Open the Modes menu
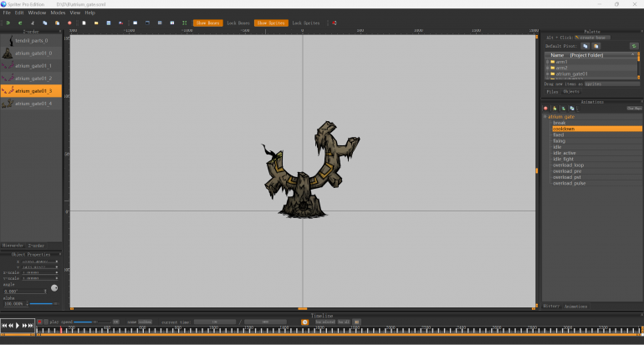This screenshot has height=345, width=644. (x=58, y=13)
